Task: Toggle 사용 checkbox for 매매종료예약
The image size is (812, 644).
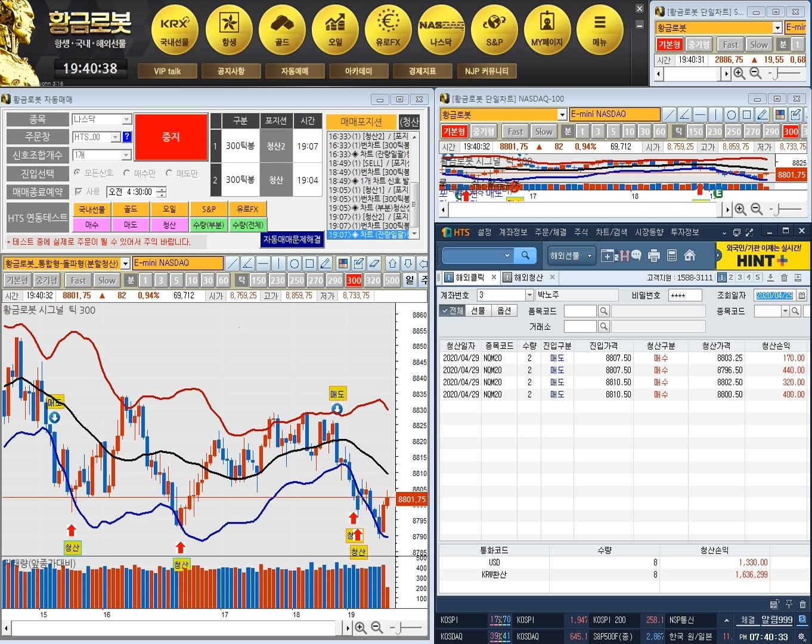Action: pyautogui.click(x=79, y=191)
